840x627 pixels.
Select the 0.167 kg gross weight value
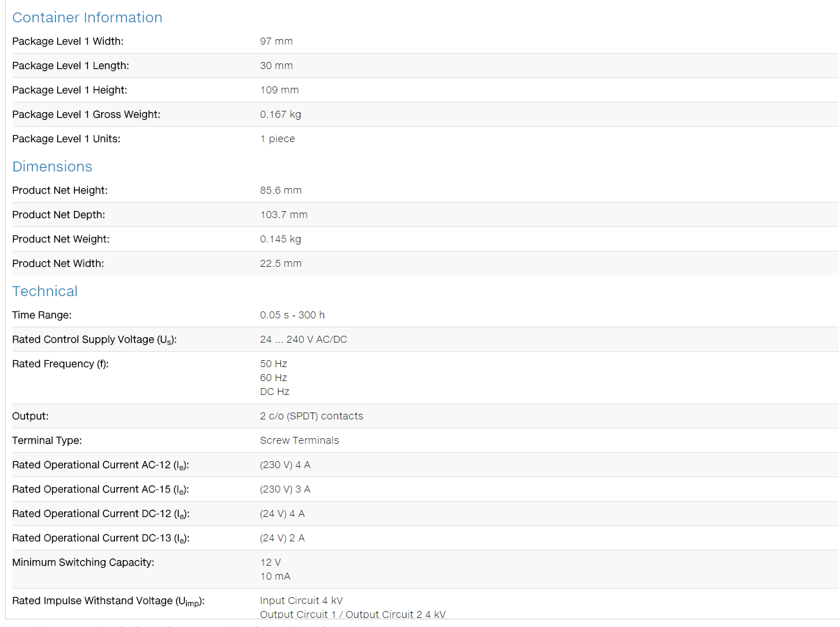[280, 114]
